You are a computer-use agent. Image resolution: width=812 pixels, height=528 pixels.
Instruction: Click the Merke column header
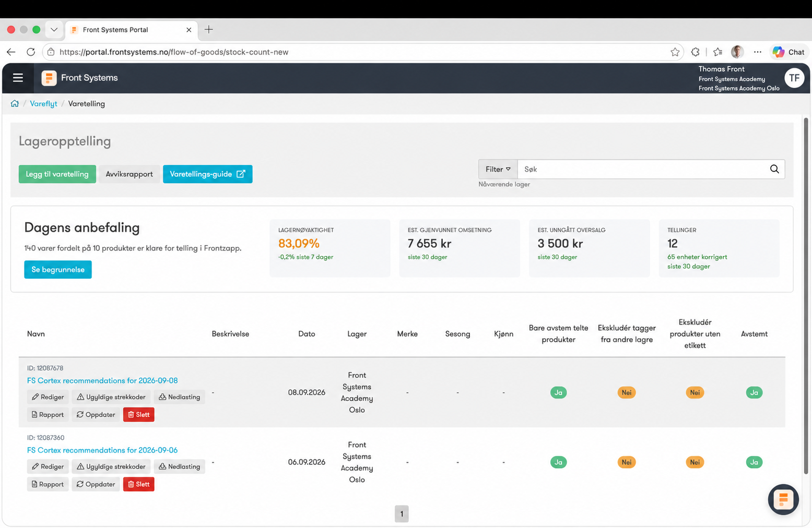[407, 334]
